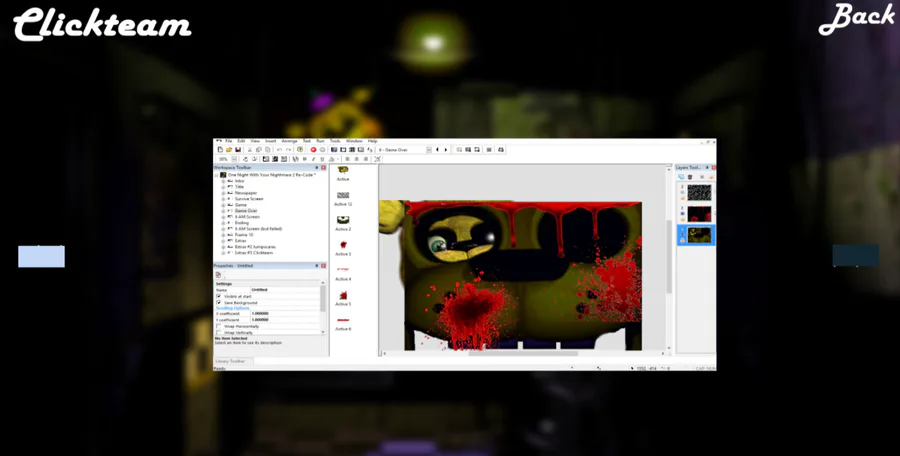Click the grey Stop icon beside Run
The width and height of the screenshot is (900, 456).
coord(323,149)
